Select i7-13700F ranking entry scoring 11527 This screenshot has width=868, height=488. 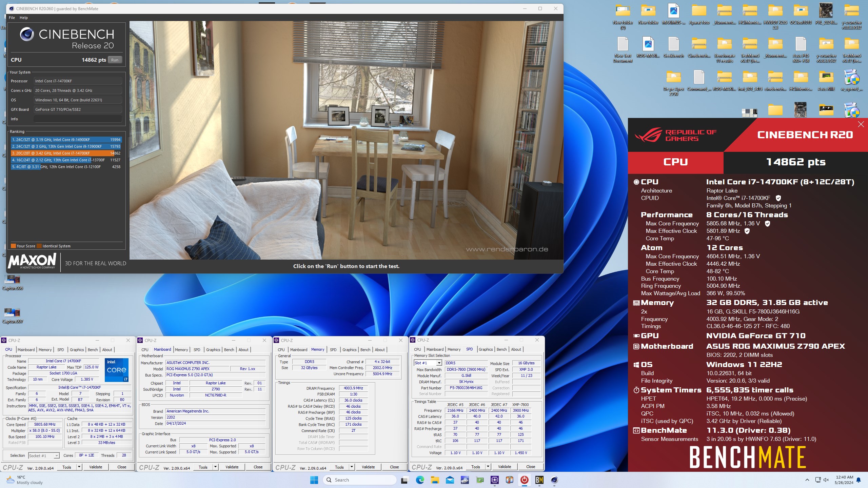(x=66, y=160)
